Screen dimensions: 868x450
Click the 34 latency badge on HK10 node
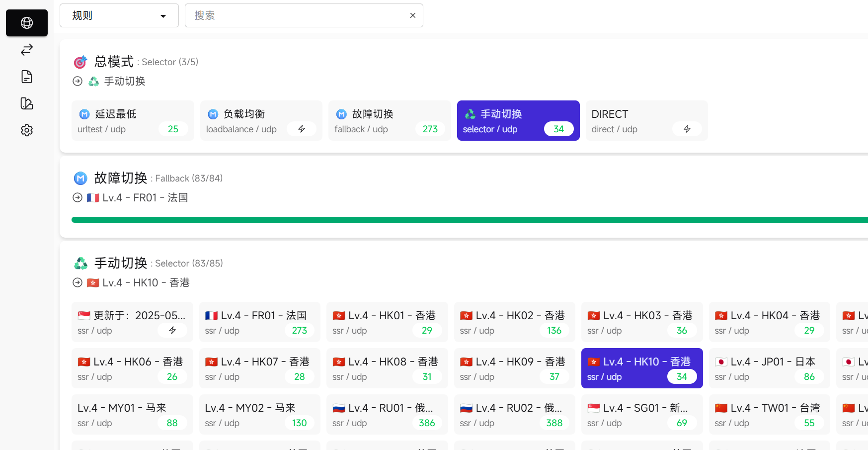681,377
